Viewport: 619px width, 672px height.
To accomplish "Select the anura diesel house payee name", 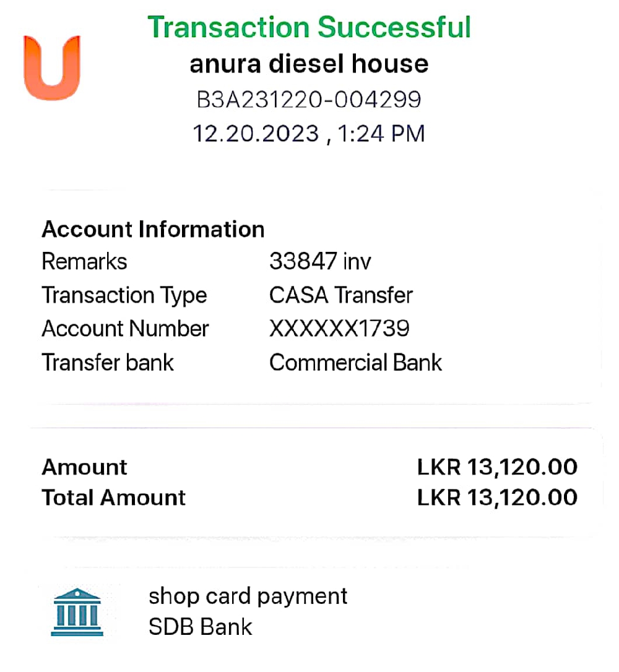I will point(309,64).
